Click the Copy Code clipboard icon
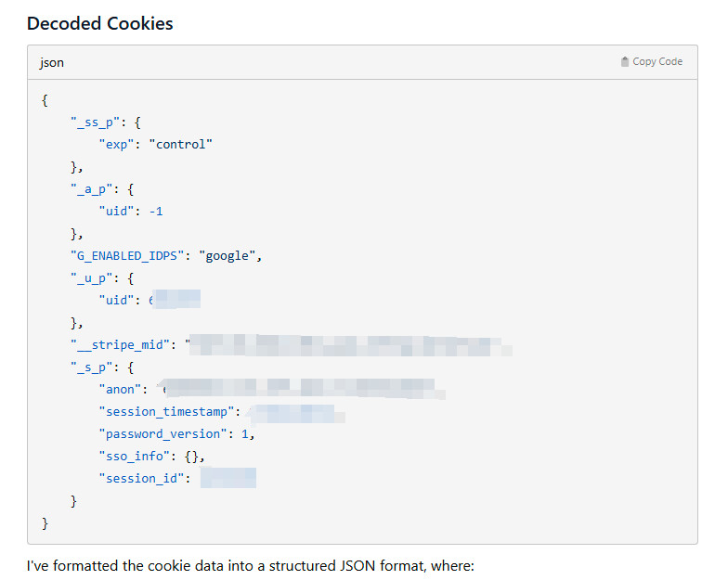This screenshot has height=580, width=728. coord(625,62)
